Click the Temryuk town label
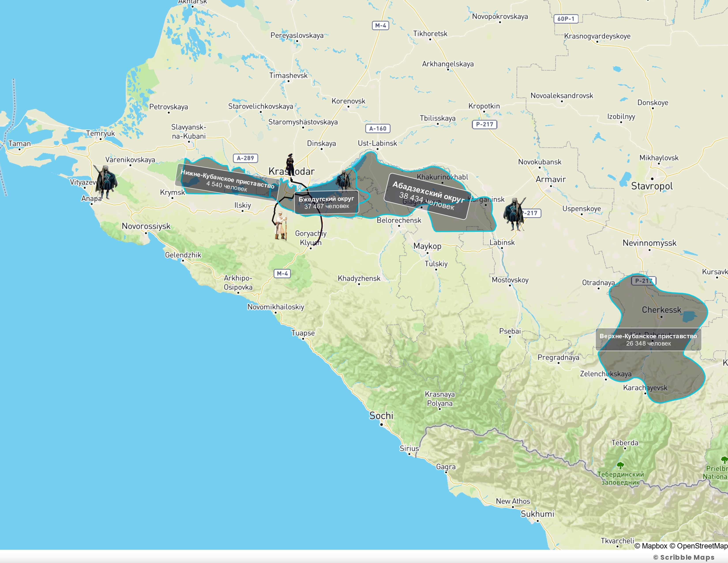This screenshot has width=728, height=563. click(x=100, y=133)
